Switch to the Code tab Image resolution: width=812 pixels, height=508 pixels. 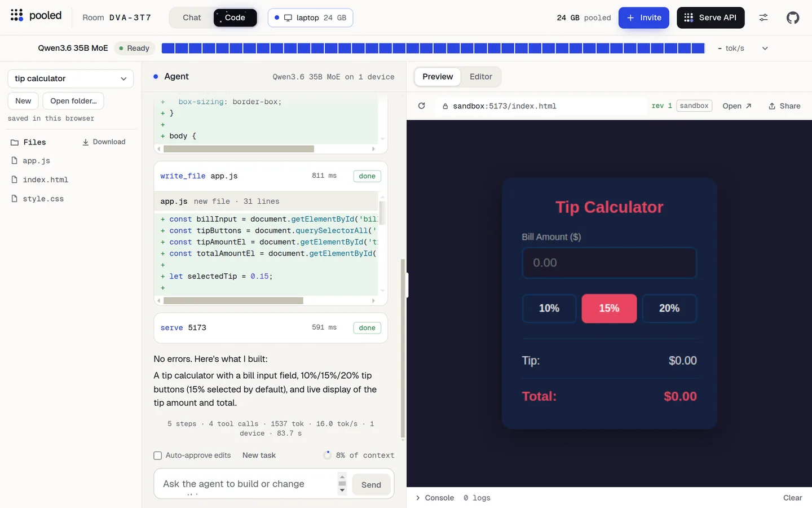pos(235,17)
